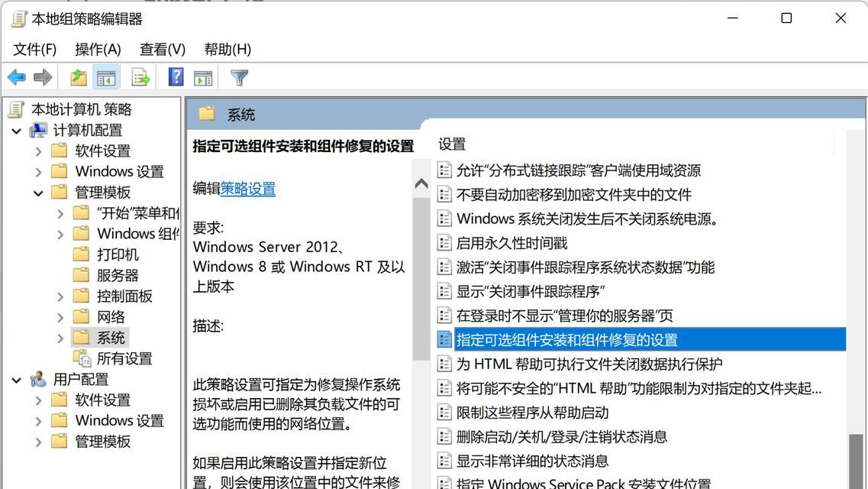Click the settings list vertical scrollbar thumb
The image size is (868, 489).
[856, 461]
